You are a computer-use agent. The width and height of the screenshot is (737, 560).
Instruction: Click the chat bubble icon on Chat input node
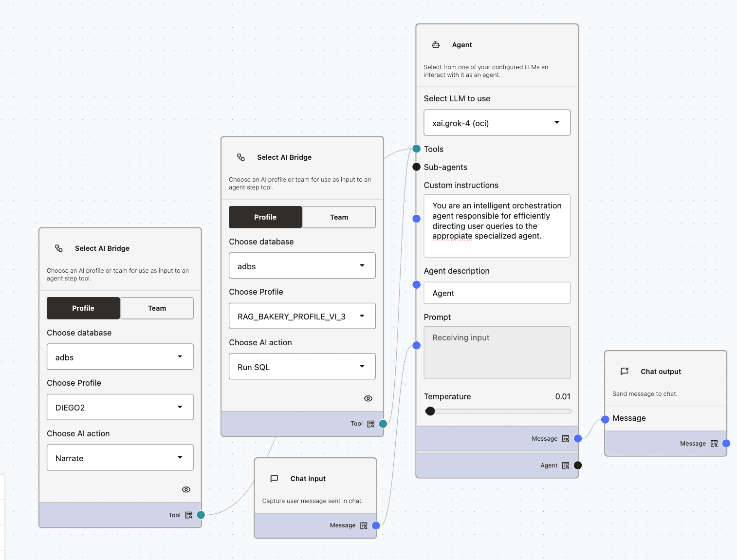coord(274,479)
